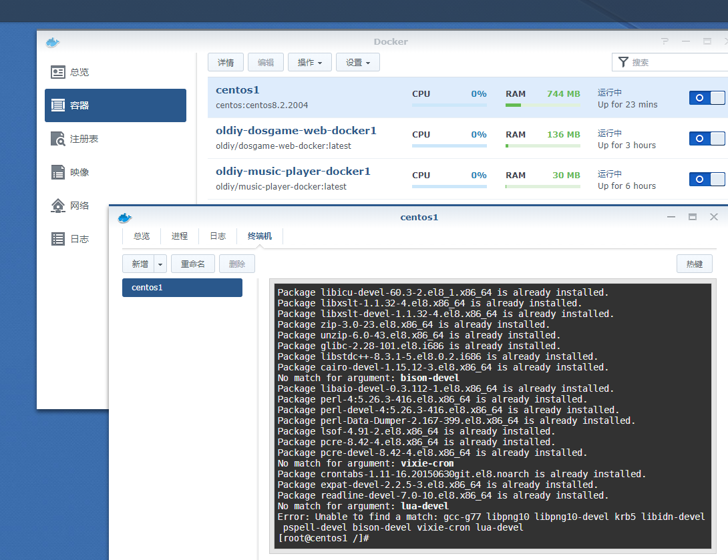The width and height of the screenshot is (728, 560).
Task: Open the 总览 overview sidebar item
Action: pos(116,72)
